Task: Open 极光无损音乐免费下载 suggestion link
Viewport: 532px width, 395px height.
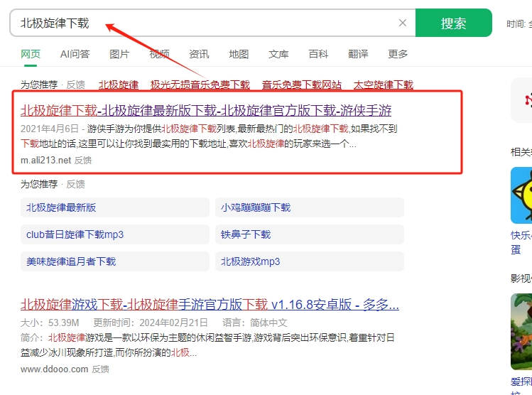Action: (x=200, y=85)
